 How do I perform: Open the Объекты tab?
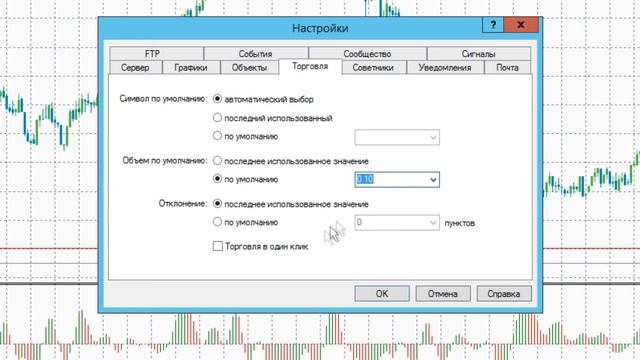(x=249, y=67)
